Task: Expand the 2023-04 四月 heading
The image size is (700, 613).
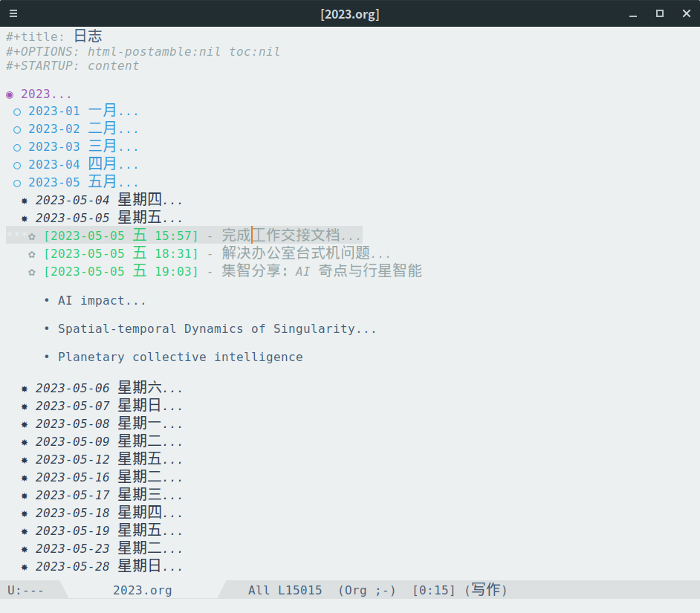Action: click(x=83, y=164)
